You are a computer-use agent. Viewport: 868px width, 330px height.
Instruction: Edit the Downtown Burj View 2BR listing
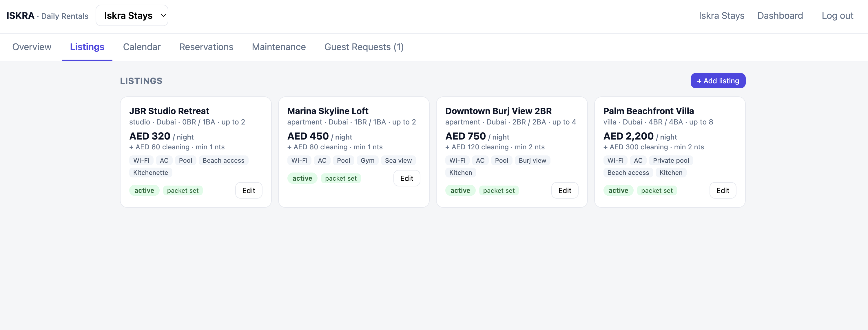coord(564,190)
